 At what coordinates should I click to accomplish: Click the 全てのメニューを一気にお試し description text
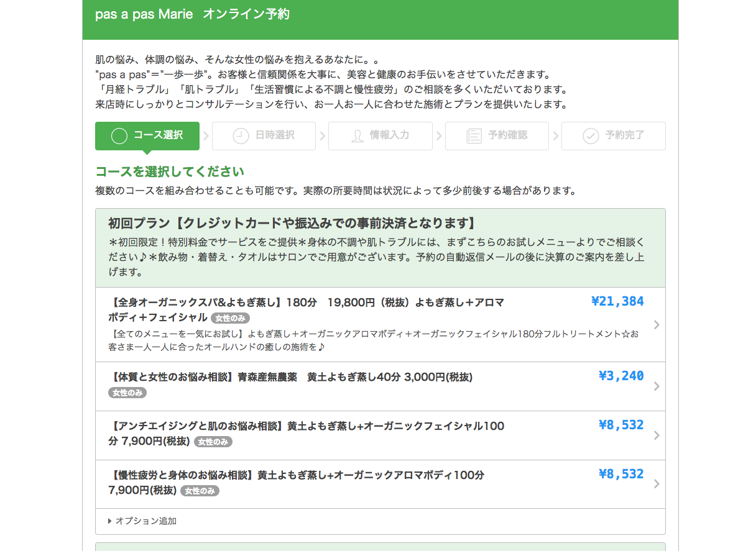click(374, 340)
